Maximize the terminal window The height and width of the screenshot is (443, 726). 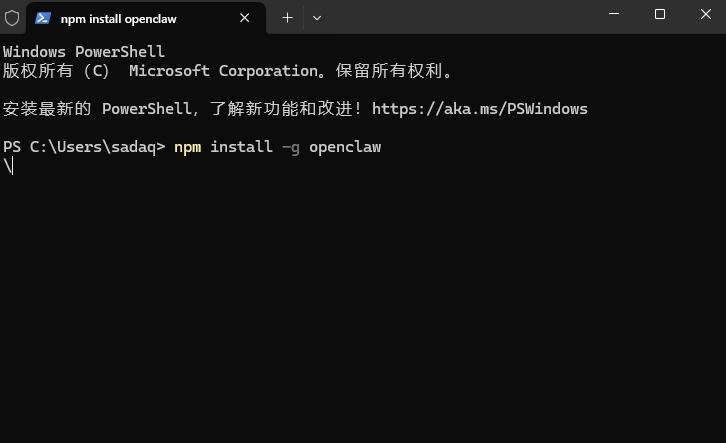point(660,14)
